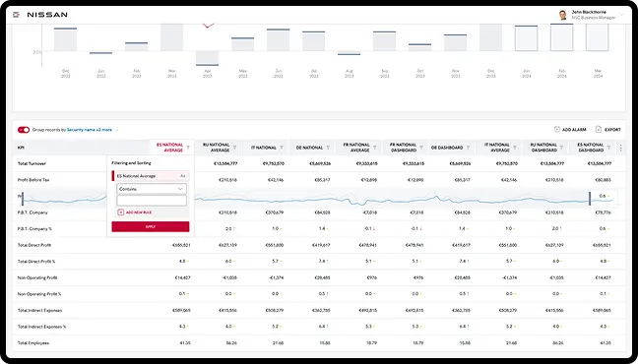Select the Nov 2023 chart bar

pyautogui.click(x=455, y=42)
